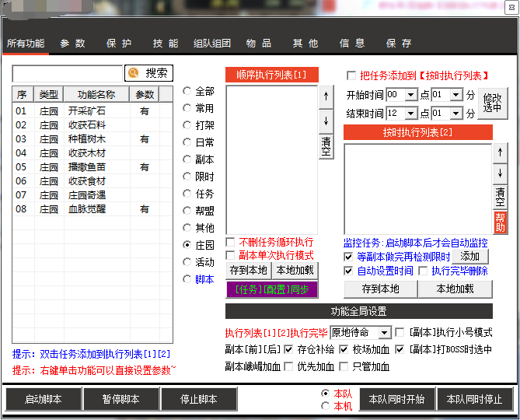520x420 pixels.
Task: Uncheck 自动设置时间 checkbox
Action: point(348,271)
